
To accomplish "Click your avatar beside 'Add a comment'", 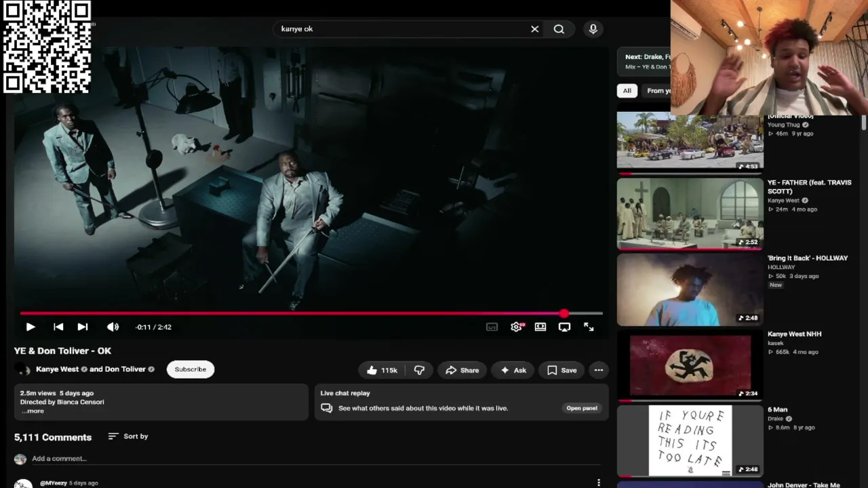I will 20,459.
